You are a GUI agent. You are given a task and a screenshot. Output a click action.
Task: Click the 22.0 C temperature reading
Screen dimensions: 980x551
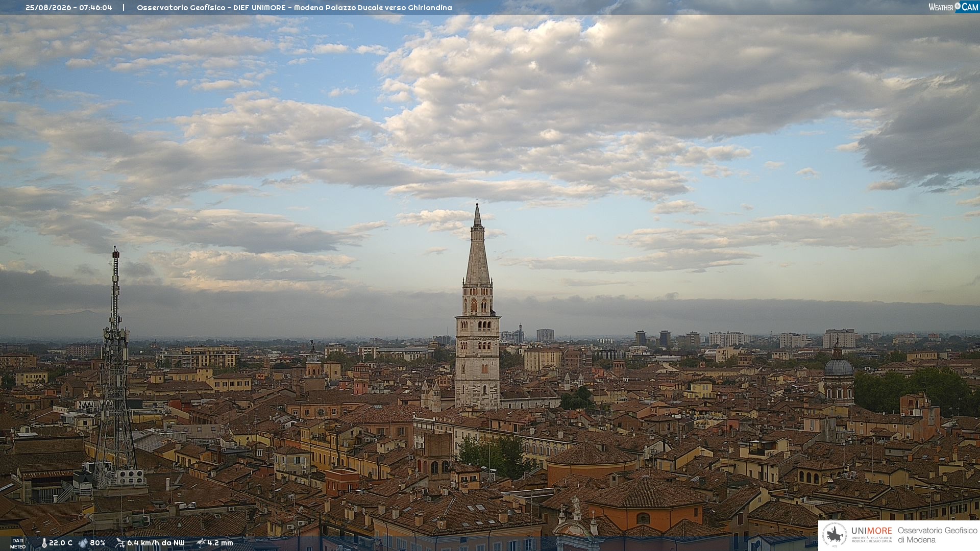(61, 543)
